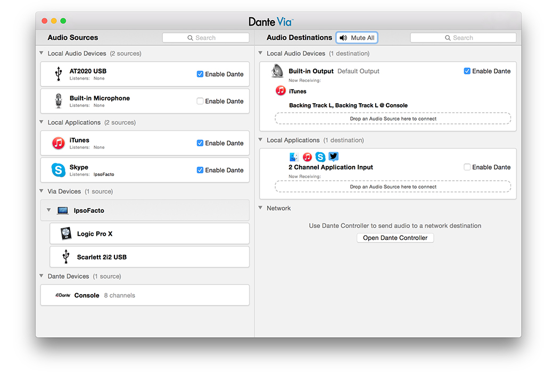The image size is (545, 392).
Task: Enable Dante for 2 Channel Application Input
Action: tap(467, 167)
